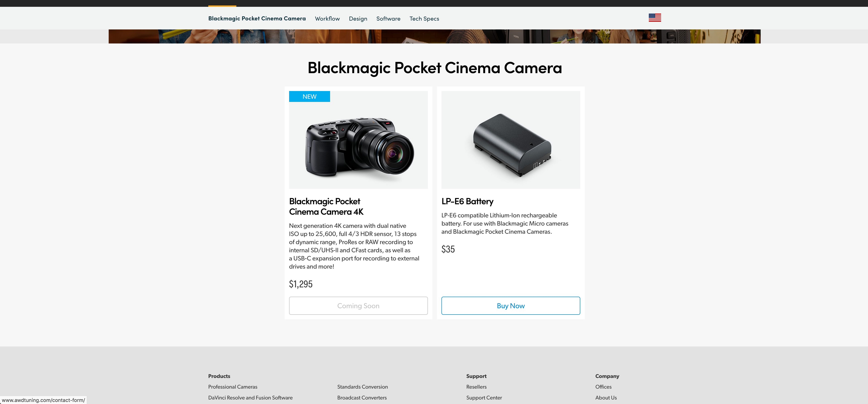Viewport: 868px width, 404px height.
Task: Go to DaVinci Resolve and Fusion Software
Action: pos(250,398)
